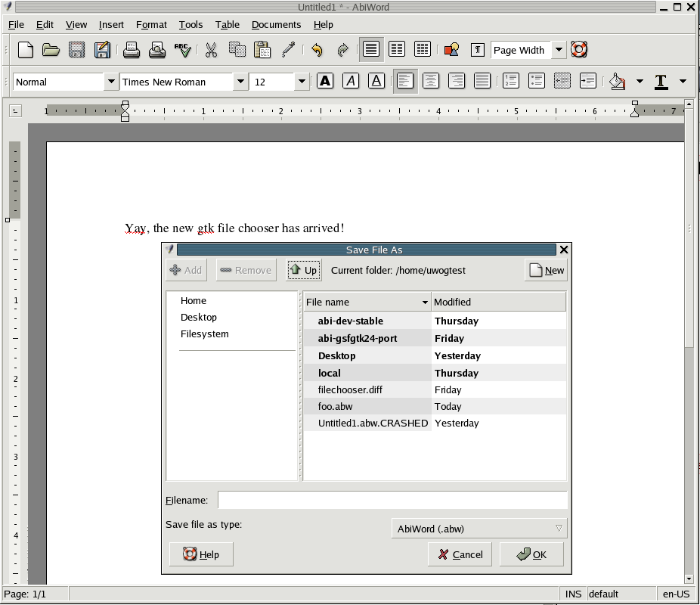
Task: Toggle bold text formatting
Action: pos(325,81)
